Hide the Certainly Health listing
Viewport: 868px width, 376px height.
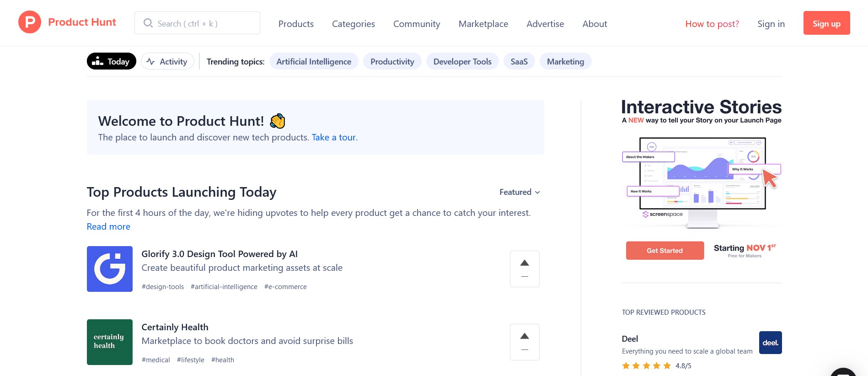(x=524, y=349)
